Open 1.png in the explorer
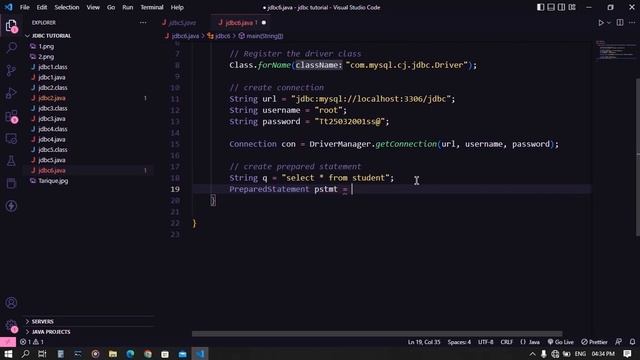The height and width of the screenshot is (360, 640). (x=46, y=47)
